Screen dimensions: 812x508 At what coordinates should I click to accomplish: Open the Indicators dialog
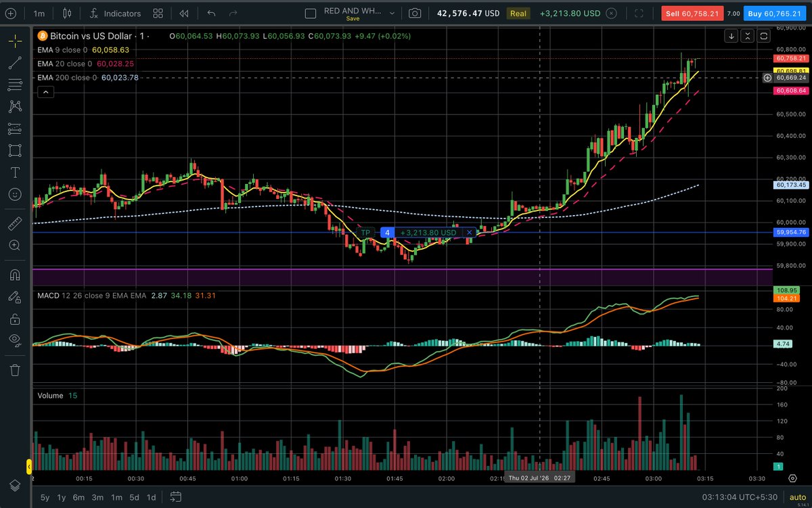[x=115, y=14]
